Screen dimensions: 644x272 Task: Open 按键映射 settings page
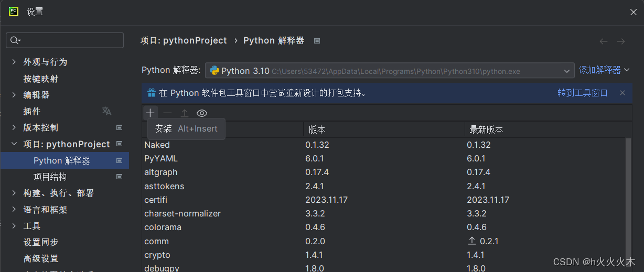(41, 79)
